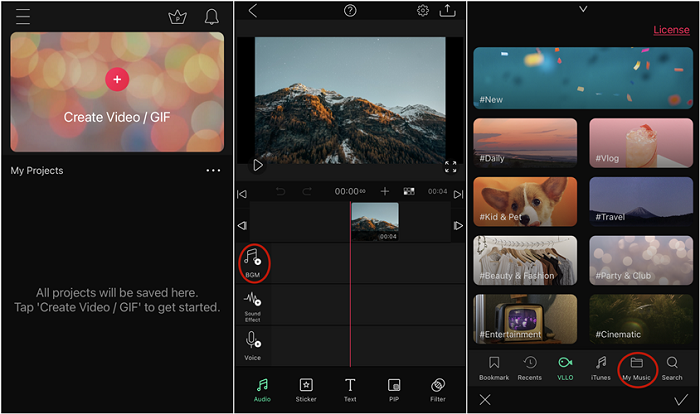This screenshot has height=414, width=700.
Task: Open the PIP tool
Action: pos(394,389)
